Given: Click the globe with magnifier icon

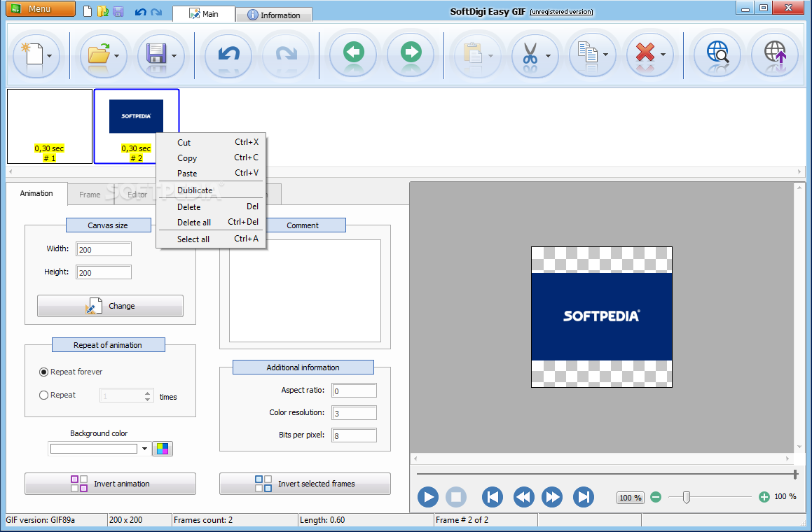Looking at the screenshot, I should [x=717, y=53].
